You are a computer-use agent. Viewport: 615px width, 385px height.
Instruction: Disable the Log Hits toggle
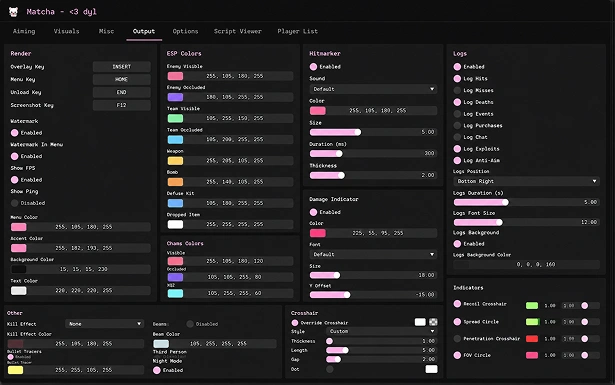coord(457,78)
